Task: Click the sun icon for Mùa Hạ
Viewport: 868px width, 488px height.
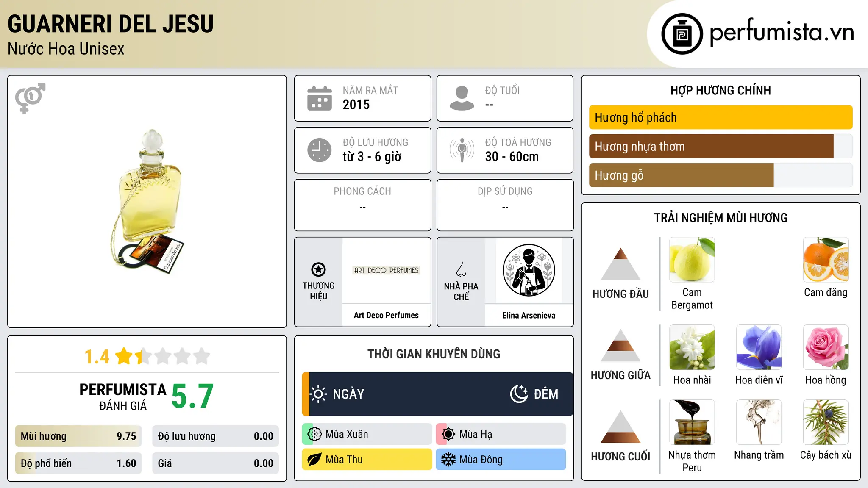Action: coord(448,434)
